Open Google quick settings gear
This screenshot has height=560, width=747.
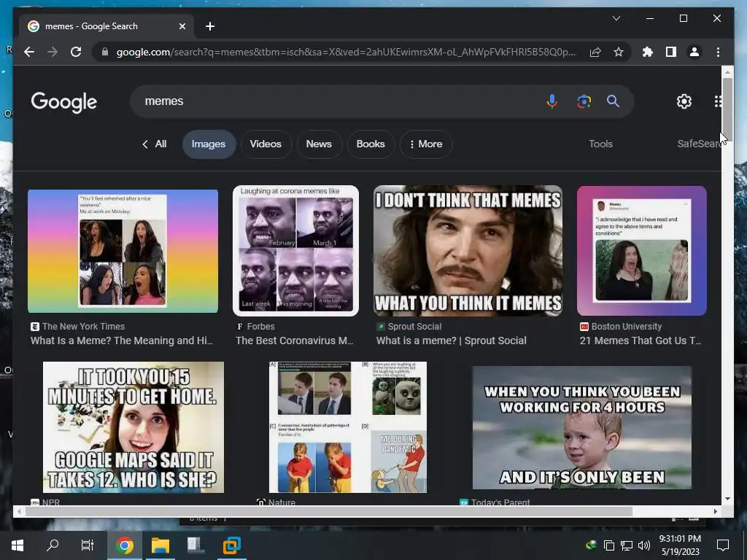[684, 101]
